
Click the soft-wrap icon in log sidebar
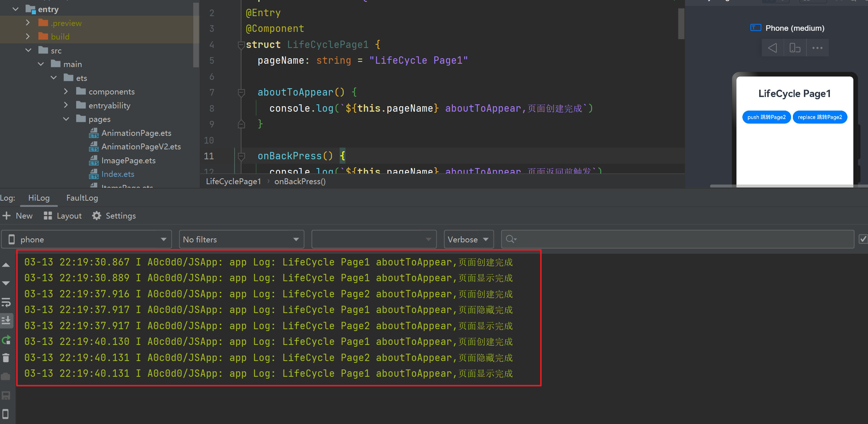click(x=6, y=302)
